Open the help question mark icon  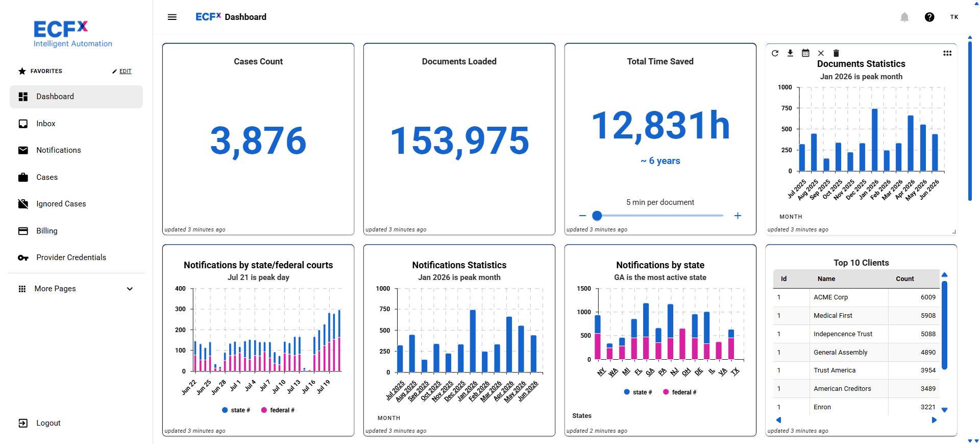pos(929,17)
